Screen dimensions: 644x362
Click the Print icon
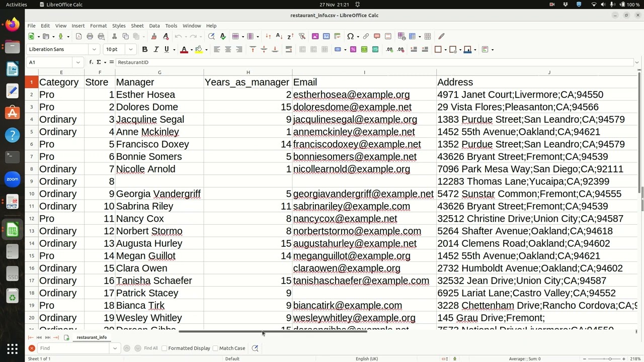coord(90,36)
